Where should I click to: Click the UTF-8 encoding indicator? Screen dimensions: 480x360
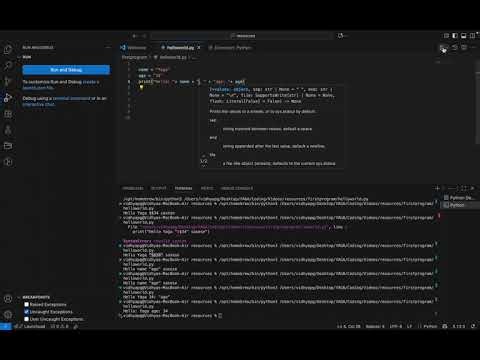coord(396,326)
